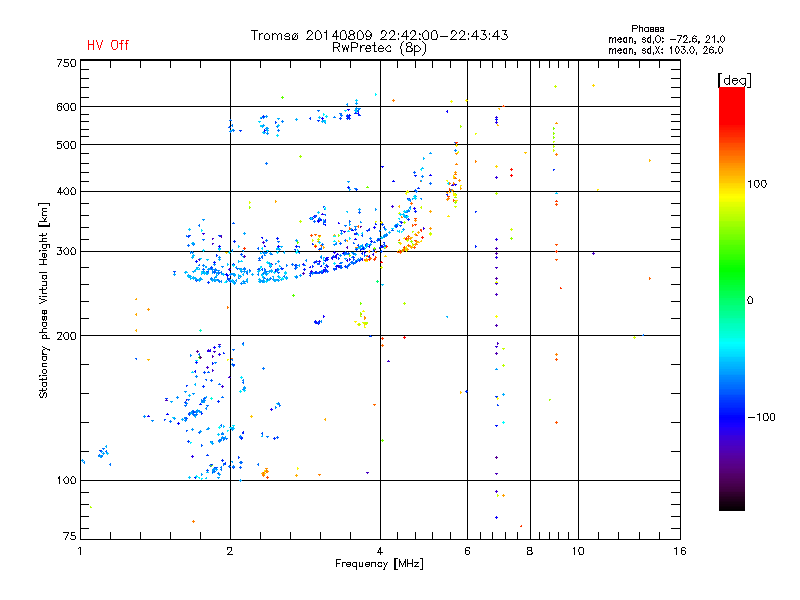Click the x-axis tick label '4'
The width and height of the screenshot is (800, 600).
[380, 551]
